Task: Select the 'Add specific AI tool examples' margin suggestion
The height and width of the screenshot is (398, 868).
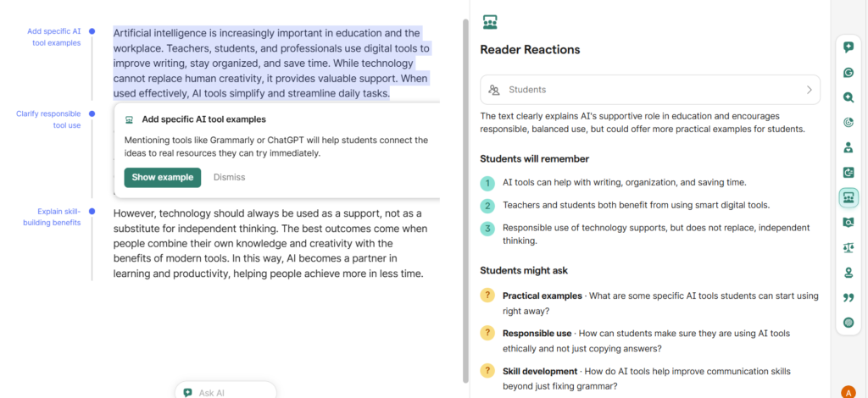Action: click(x=53, y=36)
